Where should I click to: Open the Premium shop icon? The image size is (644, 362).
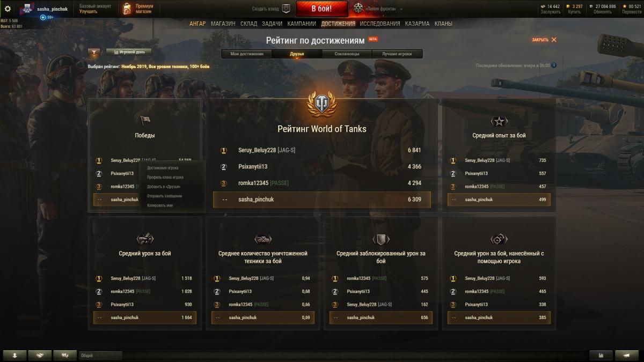127,9
